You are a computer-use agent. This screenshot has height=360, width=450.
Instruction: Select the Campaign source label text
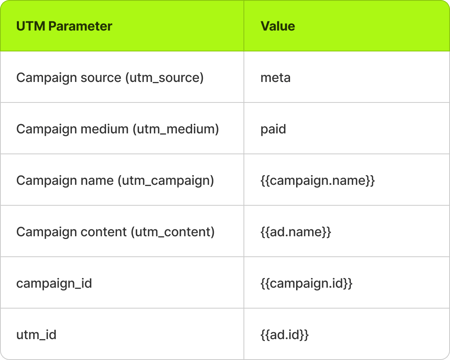click(x=69, y=78)
